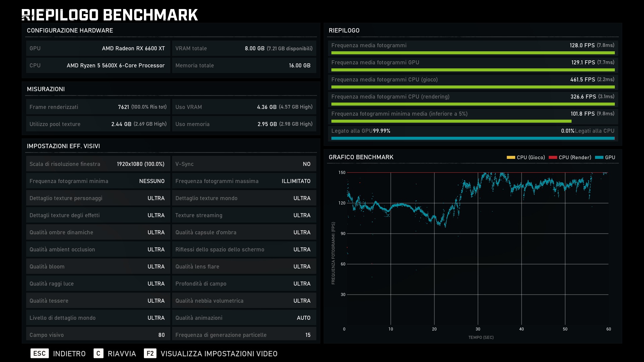
Task: Select Livello di dettaglio mondo row
Action: click(x=98, y=318)
